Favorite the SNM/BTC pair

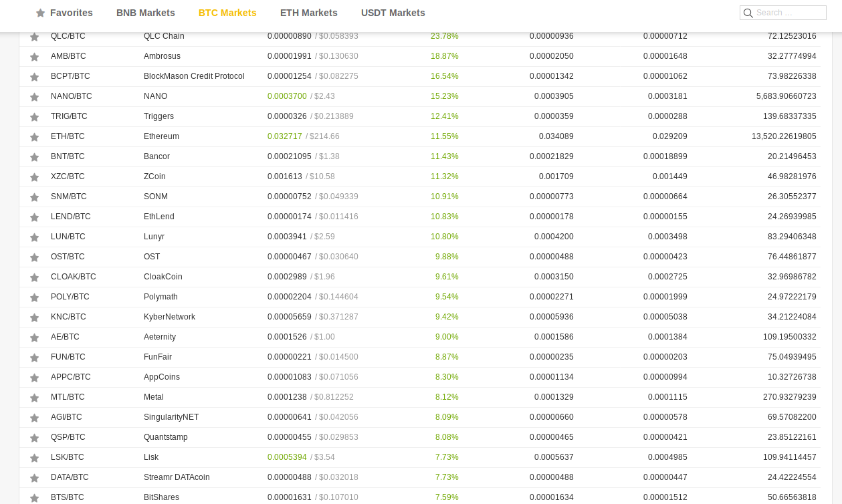coord(34,197)
